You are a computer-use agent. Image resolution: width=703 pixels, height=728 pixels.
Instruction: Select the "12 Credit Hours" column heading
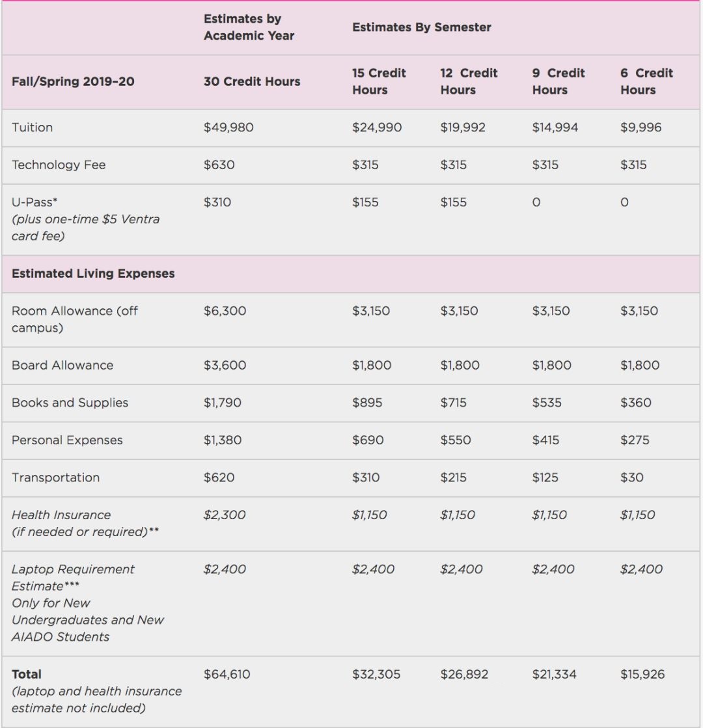click(469, 81)
